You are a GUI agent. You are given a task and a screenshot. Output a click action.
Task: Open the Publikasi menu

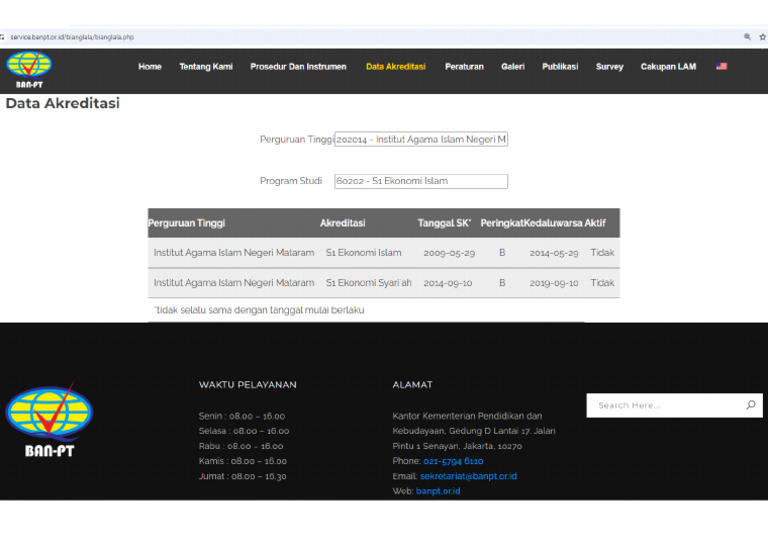tap(560, 67)
